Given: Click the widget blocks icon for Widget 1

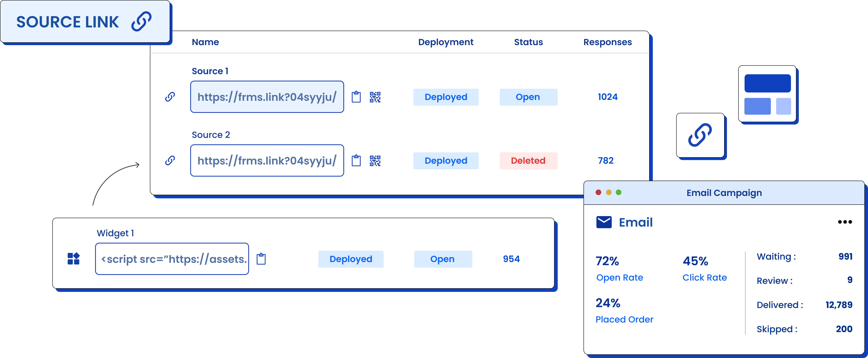Looking at the screenshot, I should coord(74,259).
